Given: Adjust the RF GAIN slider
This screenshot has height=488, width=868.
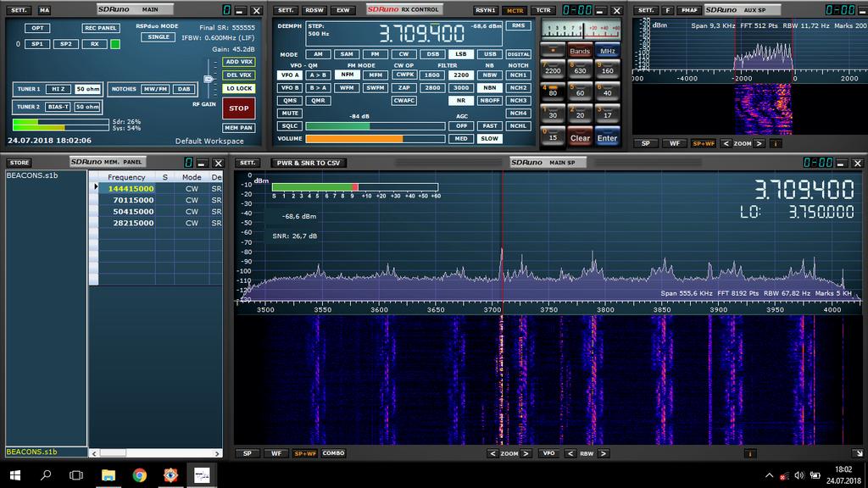Looking at the screenshot, I should (209, 79).
